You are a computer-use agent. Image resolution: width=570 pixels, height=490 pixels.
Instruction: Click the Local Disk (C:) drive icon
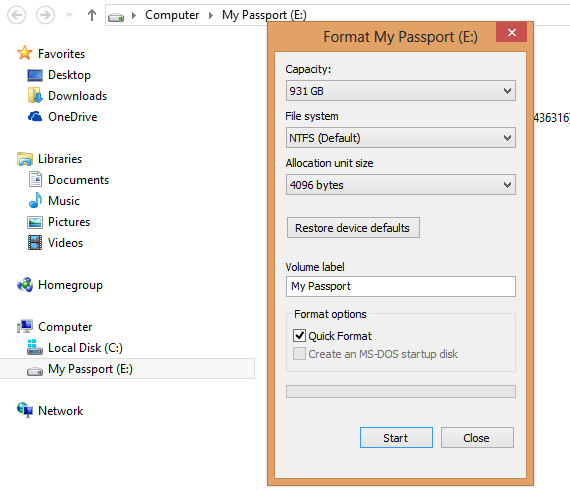point(35,347)
